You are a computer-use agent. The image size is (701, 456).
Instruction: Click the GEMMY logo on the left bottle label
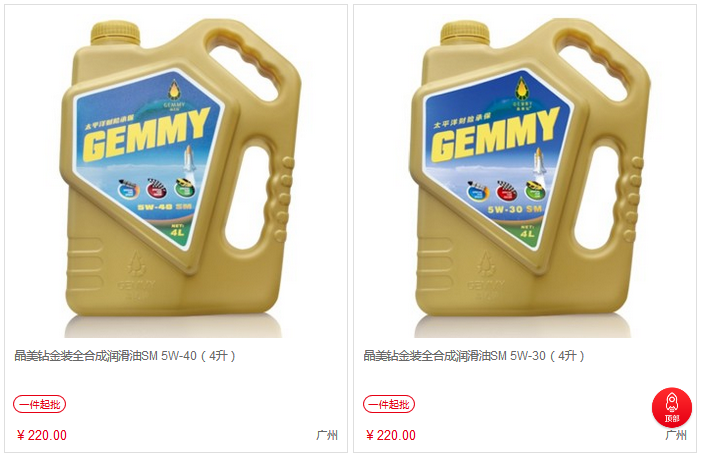[x=145, y=135]
